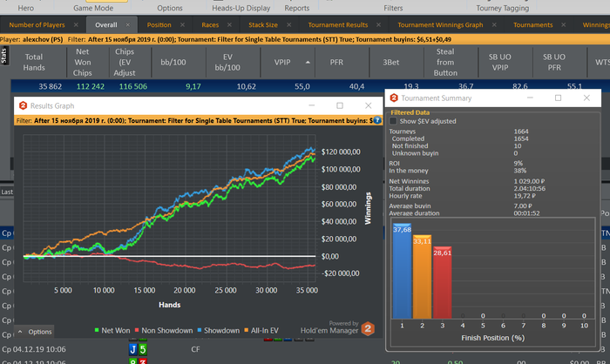
Task: Open the Options ribbon group
Action: [x=170, y=8]
